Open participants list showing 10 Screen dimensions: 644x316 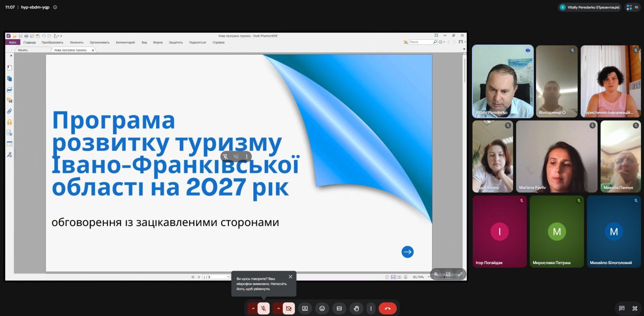click(633, 7)
